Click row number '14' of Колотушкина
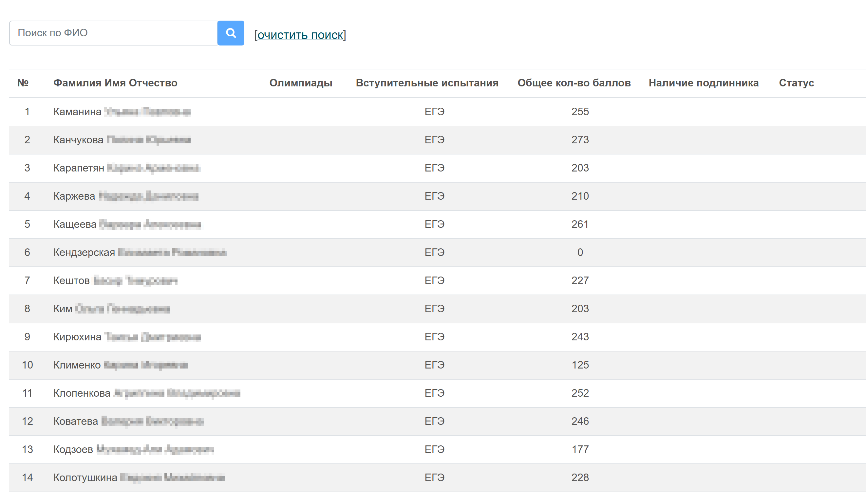This screenshot has height=504, width=866. pos(27,477)
